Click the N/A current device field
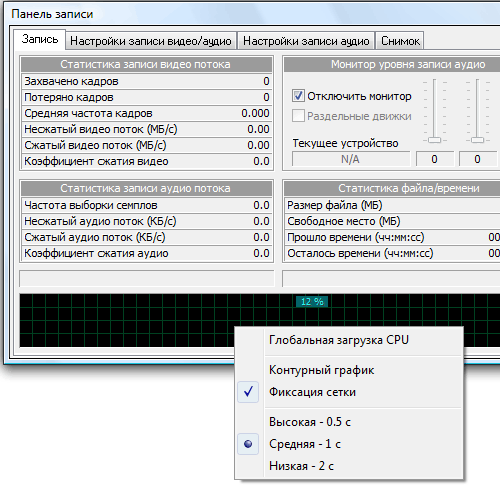The height and width of the screenshot is (489, 500). coord(351,159)
